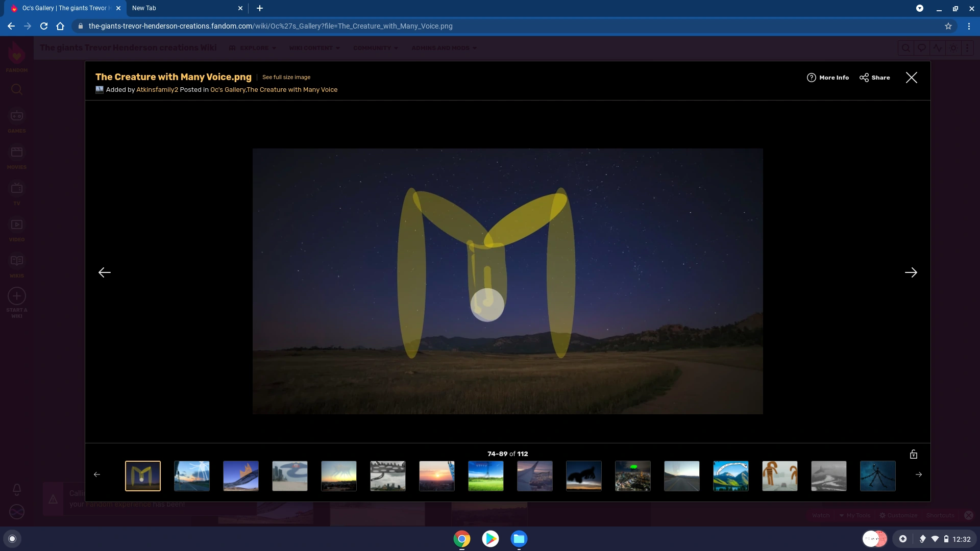Reload the current page
The image size is (980, 551).
pyautogui.click(x=44, y=26)
